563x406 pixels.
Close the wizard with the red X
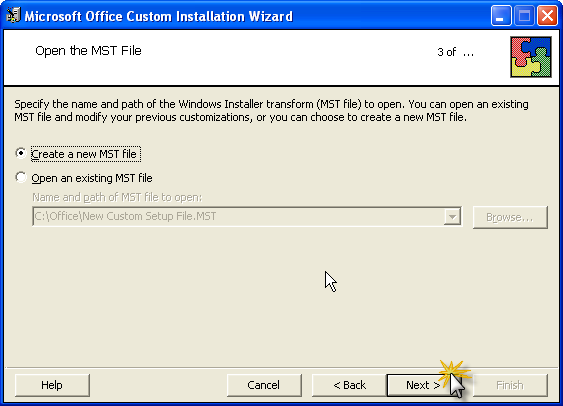click(x=547, y=16)
